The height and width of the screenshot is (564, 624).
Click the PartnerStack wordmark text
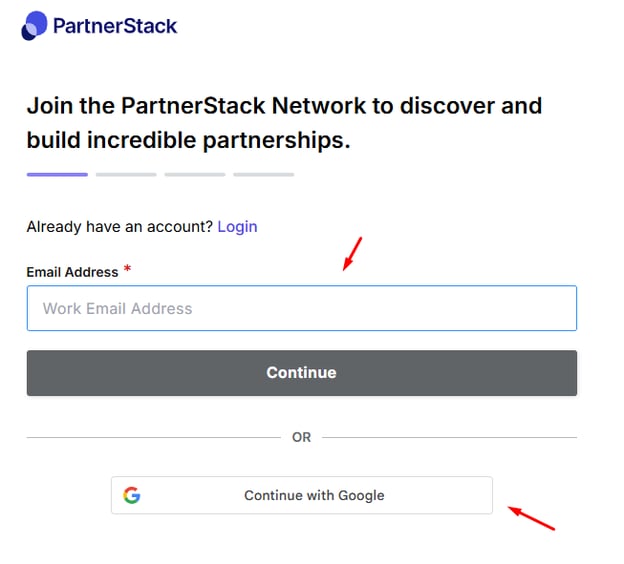pos(115,26)
